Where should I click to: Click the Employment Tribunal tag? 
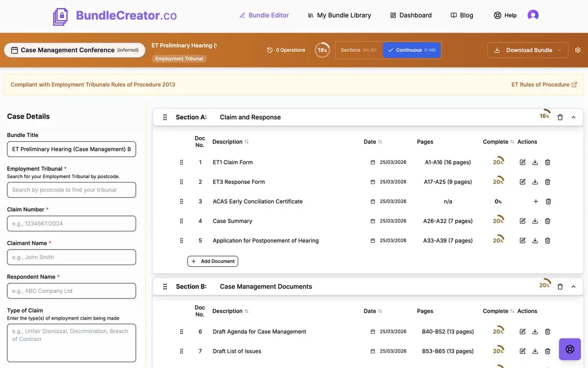tap(179, 59)
